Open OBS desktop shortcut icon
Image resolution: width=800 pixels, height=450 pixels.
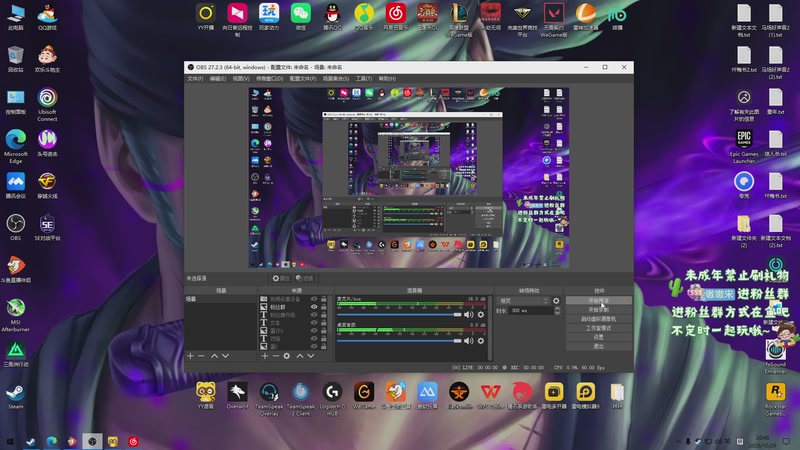click(x=16, y=227)
